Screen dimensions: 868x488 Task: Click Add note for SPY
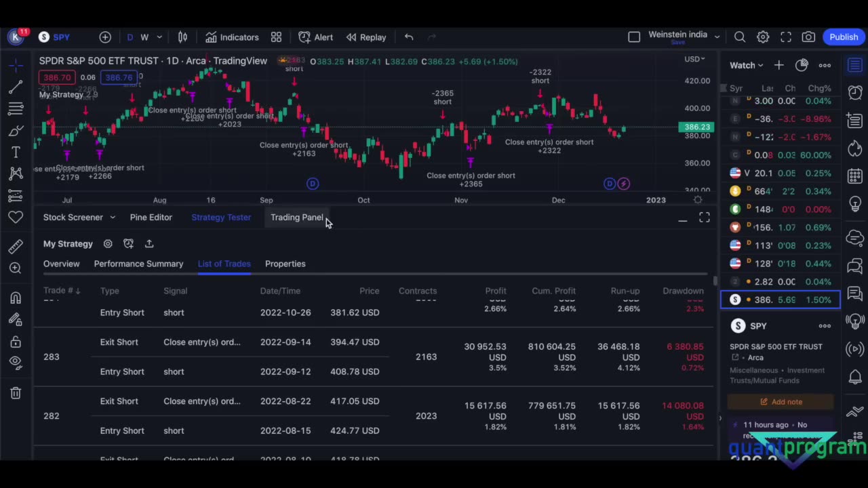781,402
